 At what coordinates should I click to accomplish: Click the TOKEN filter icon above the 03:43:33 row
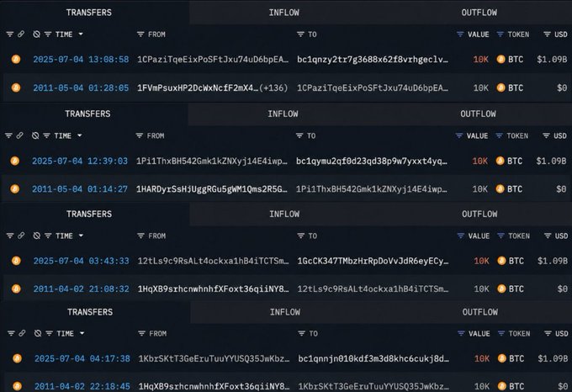point(500,236)
